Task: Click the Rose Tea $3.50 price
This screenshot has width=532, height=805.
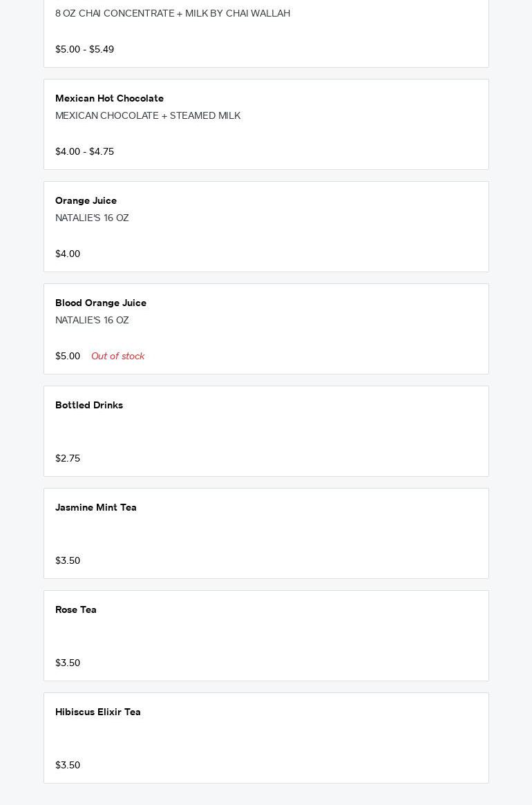Action: coord(68,663)
